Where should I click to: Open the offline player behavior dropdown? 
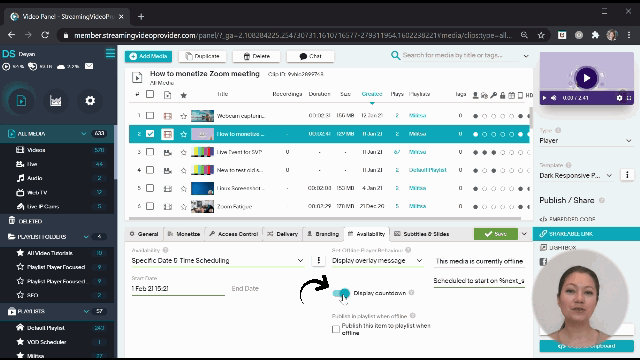coord(377,260)
